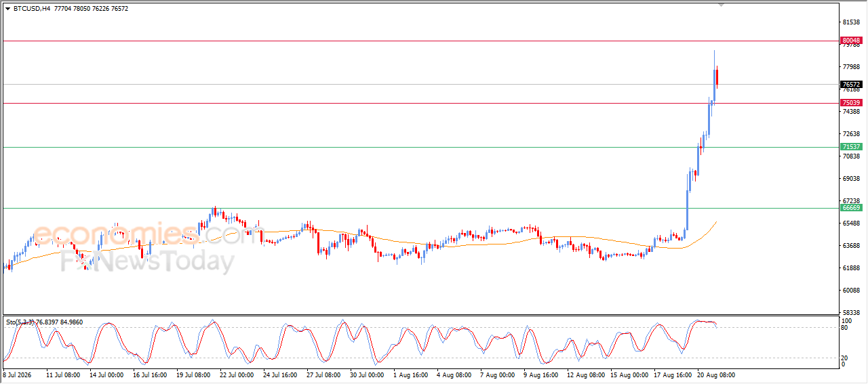Select the gray chart shift triangle marker

(721, 4)
